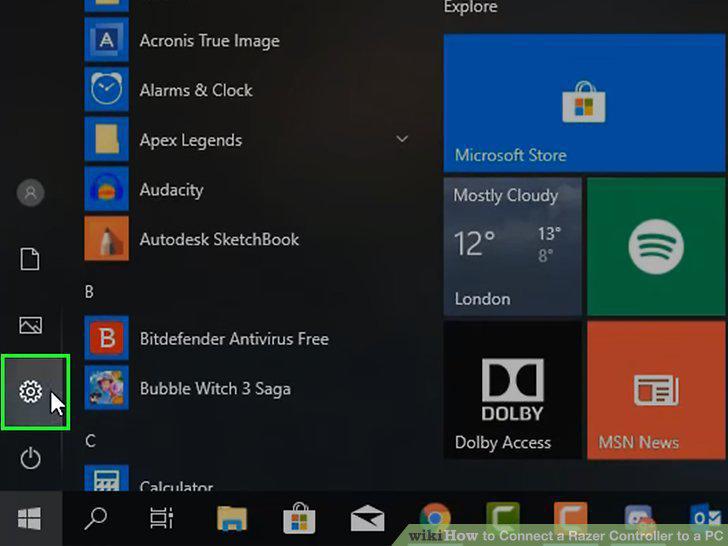This screenshot has height=546, width=728.
Task: Click the user account avatar
Action: [x=31, y=192]
